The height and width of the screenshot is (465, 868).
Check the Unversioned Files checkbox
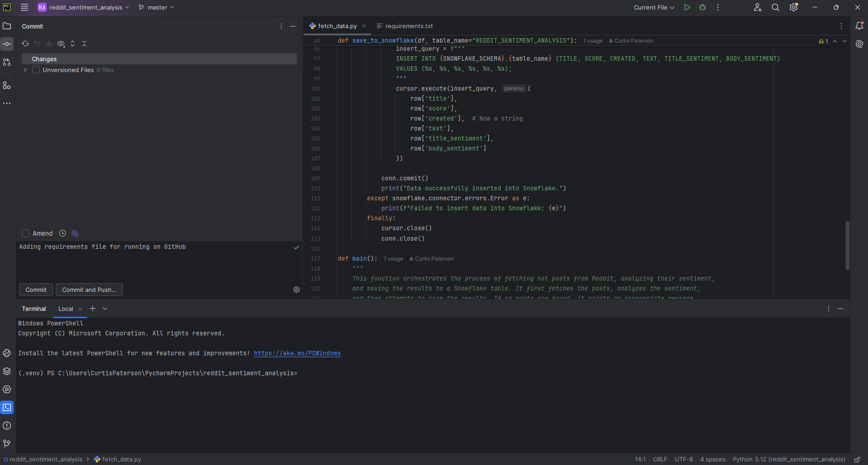(x=36, y=70)
